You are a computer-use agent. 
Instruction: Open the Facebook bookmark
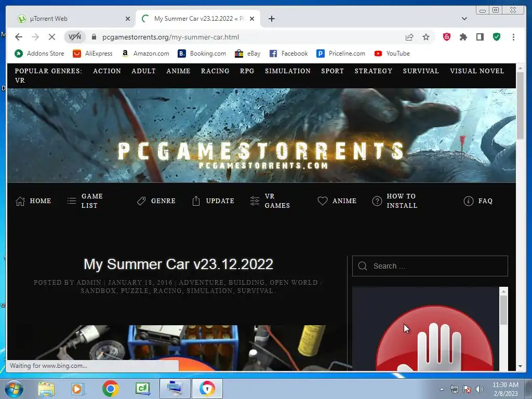tap(288, 54)
